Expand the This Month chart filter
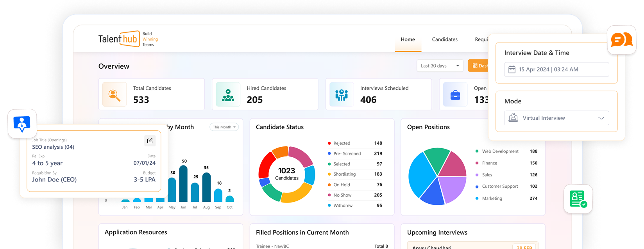 224,127
